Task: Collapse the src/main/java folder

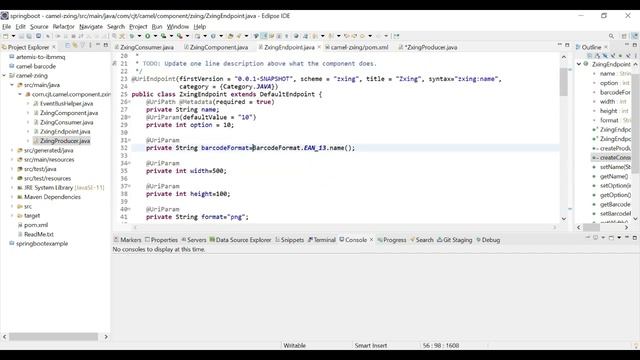Action: click(12, 85)
